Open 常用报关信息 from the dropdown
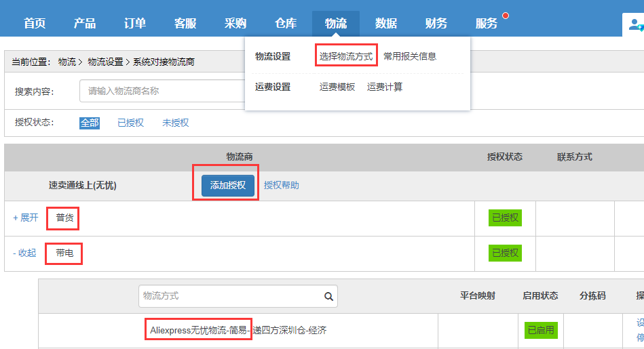 410,56
